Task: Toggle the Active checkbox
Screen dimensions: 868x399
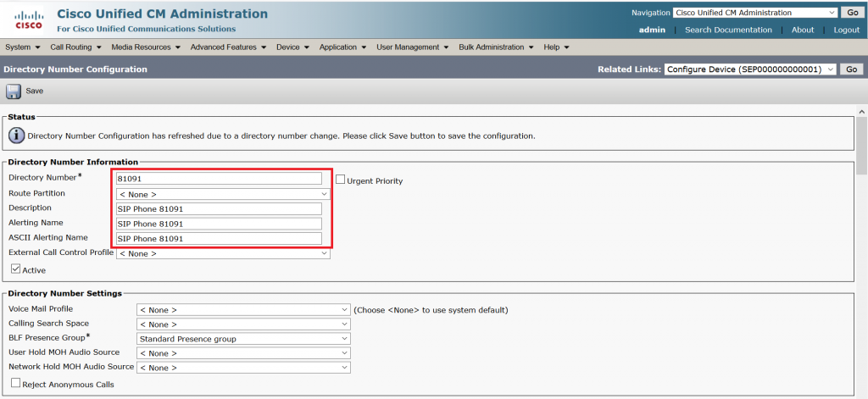Action: coord(15,269)
